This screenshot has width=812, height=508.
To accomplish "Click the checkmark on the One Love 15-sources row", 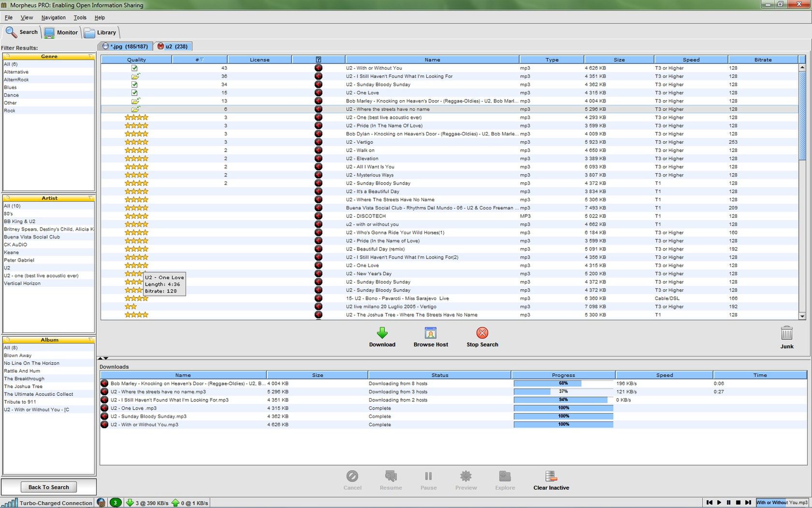I will [134, 93].
